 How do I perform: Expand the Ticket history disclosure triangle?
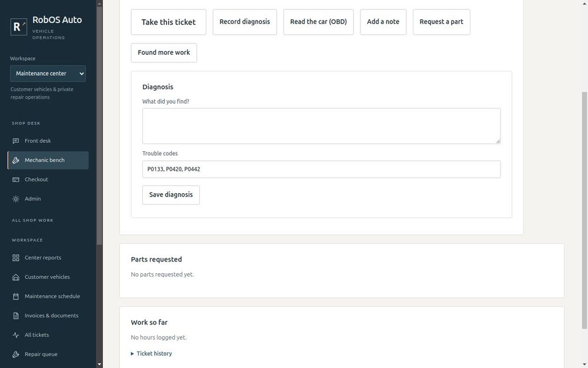[x=132, y=354]
